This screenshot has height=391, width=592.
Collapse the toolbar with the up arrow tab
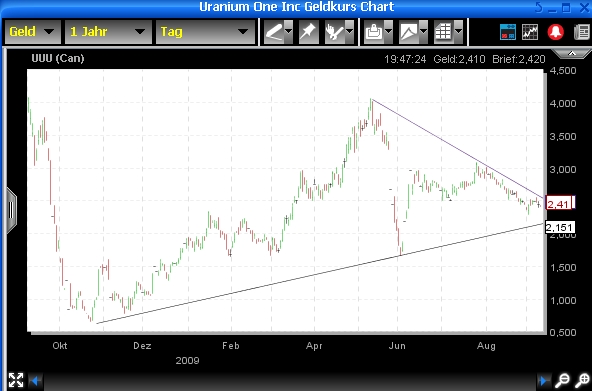[572, 54]
